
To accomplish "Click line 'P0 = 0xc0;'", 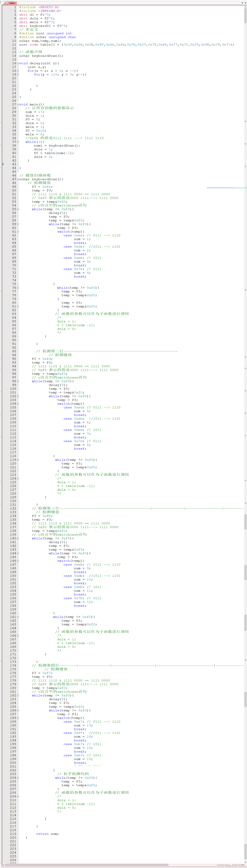I will click(36, 130).
